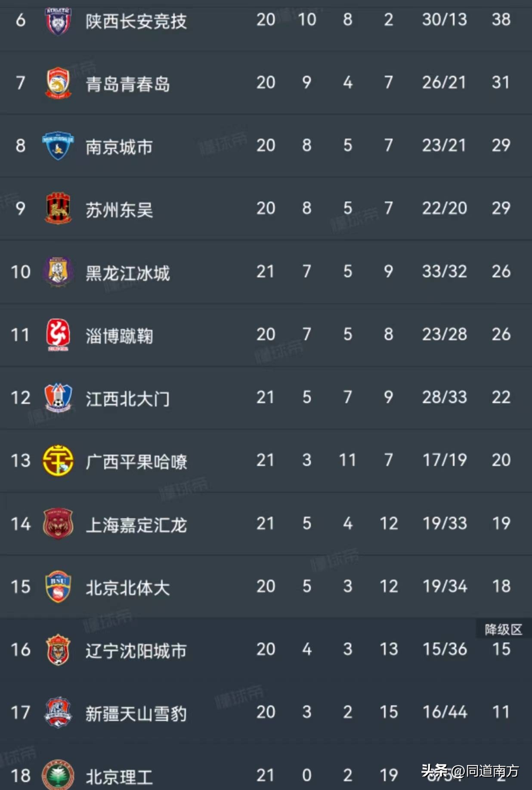
Task: Select the 南京城市 table row
Action: click(266, 146)
